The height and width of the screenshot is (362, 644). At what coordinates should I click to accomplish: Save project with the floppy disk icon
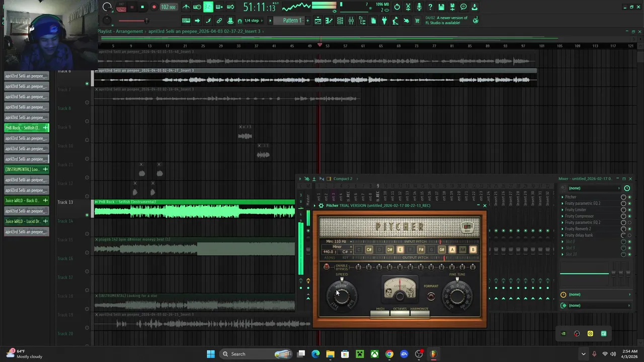pos(441,7)
